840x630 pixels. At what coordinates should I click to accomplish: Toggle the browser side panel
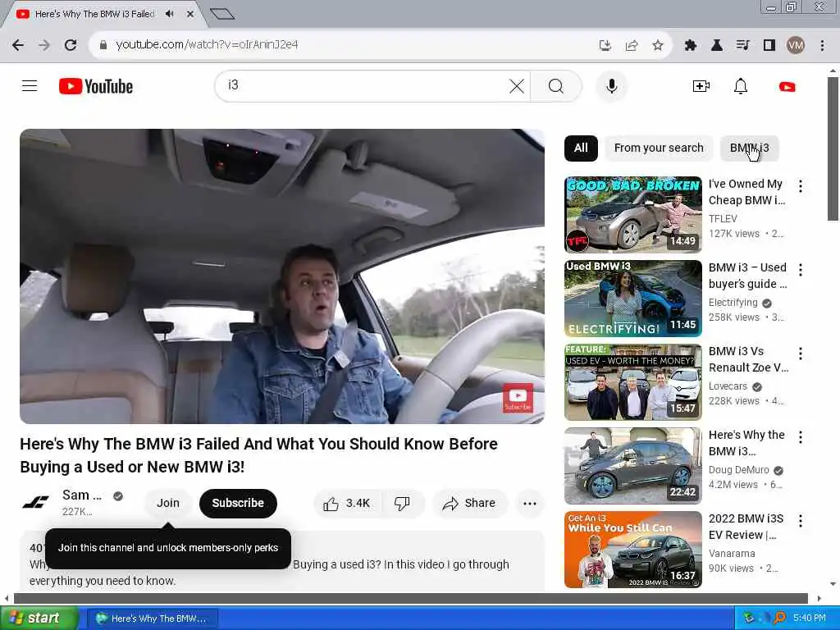(x=769, y=45)
